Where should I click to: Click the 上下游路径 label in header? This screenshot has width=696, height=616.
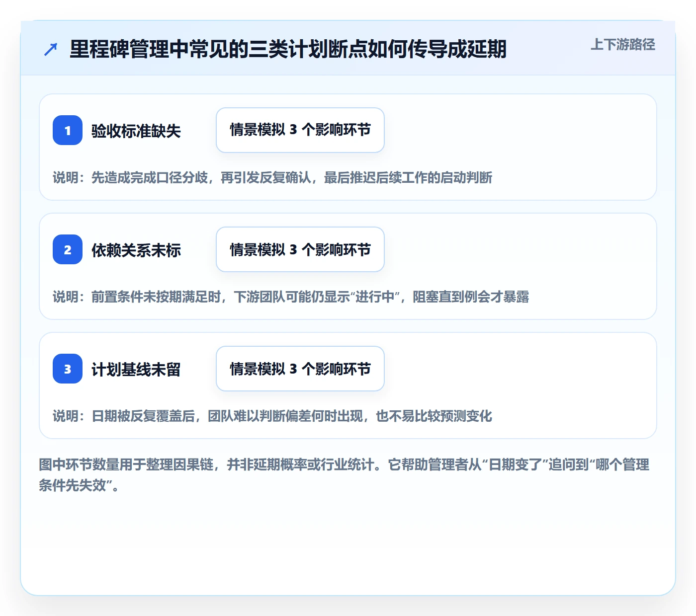pos(623,45)
